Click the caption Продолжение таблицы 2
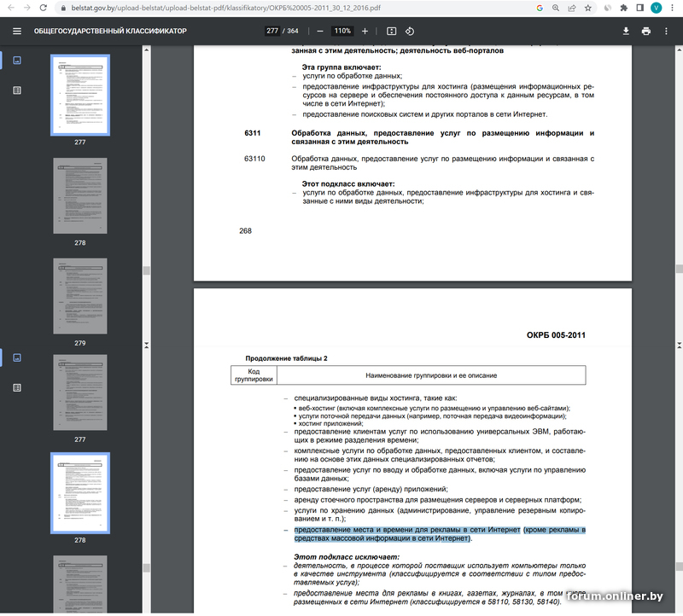The image size is (683, 616). pos(286,358)
